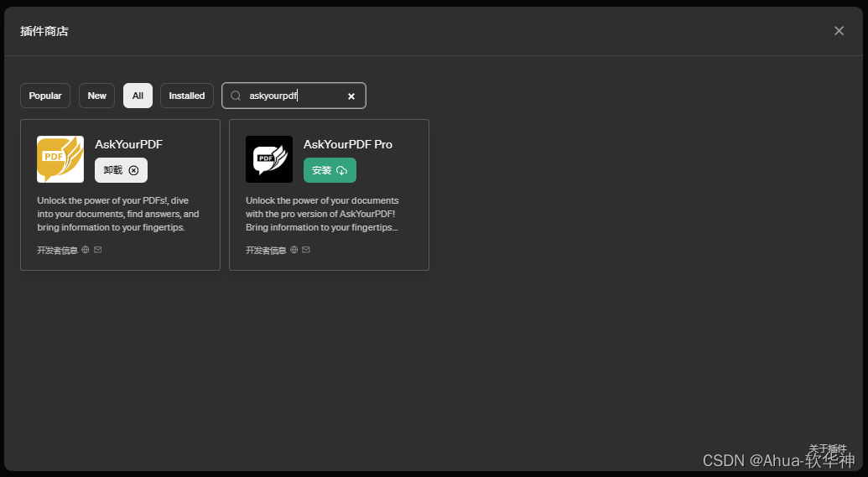868x477 pixels.
Task: Switch to the New filter
Action: pyautogui.click(x=97, y=96)
